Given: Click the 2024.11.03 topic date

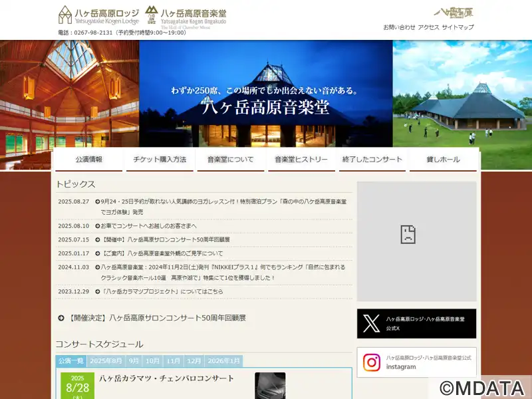Looking at the screenshot, I should [x=74, y=267].
